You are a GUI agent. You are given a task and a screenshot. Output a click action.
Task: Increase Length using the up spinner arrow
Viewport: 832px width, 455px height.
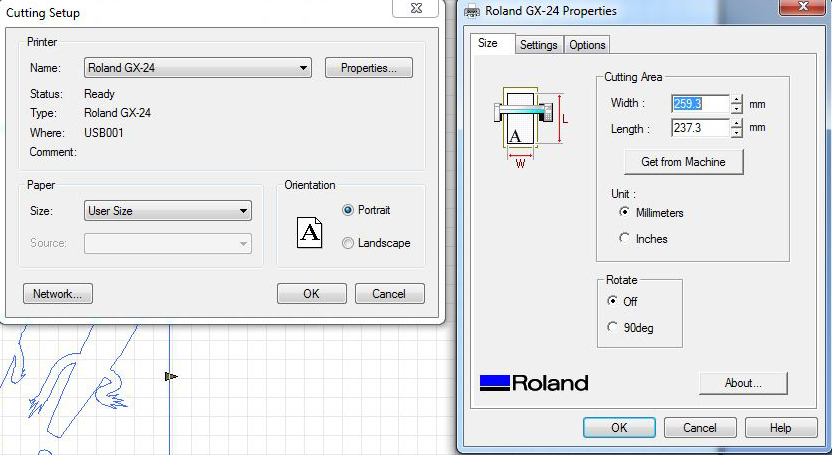point(736,123)
